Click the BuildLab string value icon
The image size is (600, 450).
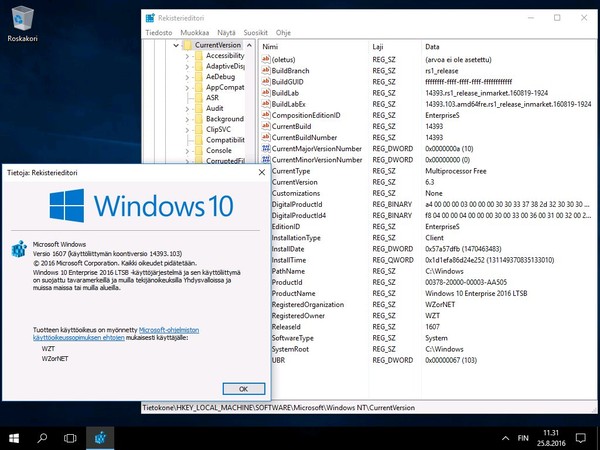(266, 93)
